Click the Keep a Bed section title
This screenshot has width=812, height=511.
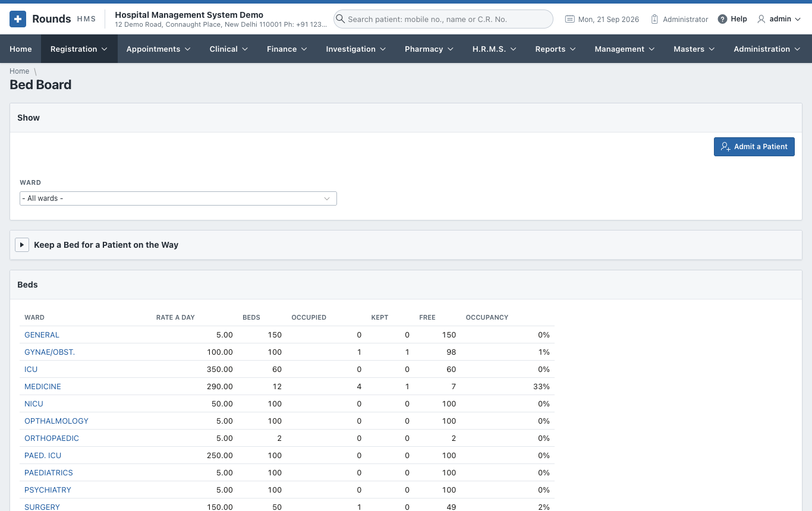106,245
